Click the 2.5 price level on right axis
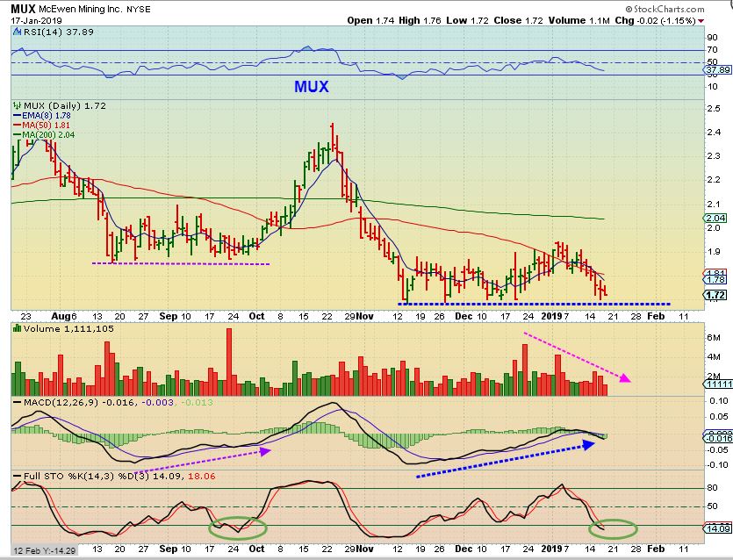 tap(714, 109)
